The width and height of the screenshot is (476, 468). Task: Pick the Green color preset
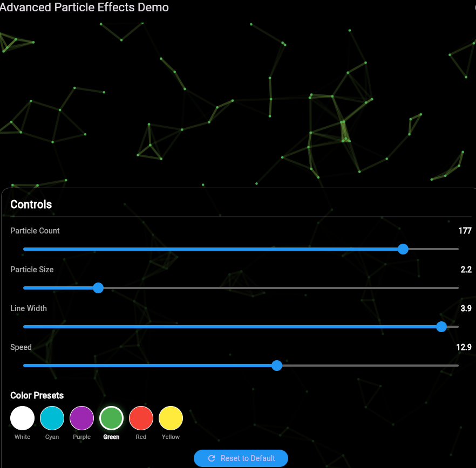click(111, 418)
